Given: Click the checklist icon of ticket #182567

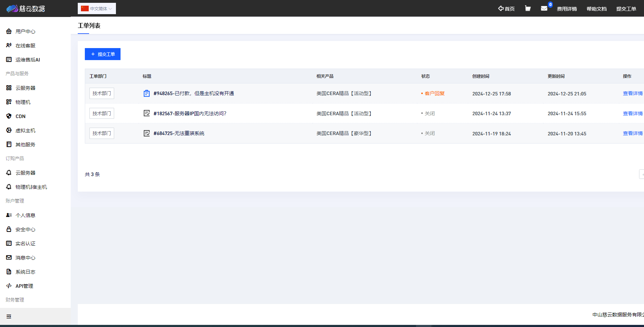Looking at the screenshot, I should click(147, 113).
